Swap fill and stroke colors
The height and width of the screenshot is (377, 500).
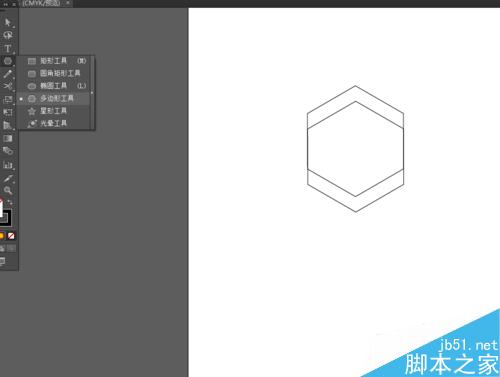[10, 202]
